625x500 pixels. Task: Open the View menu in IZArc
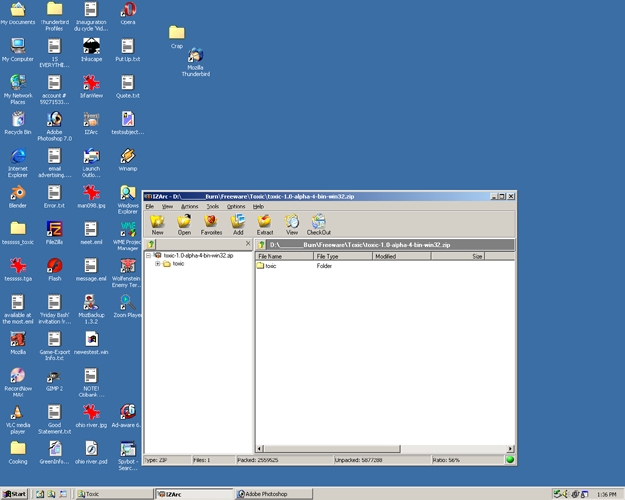click(x=167, y=207)
